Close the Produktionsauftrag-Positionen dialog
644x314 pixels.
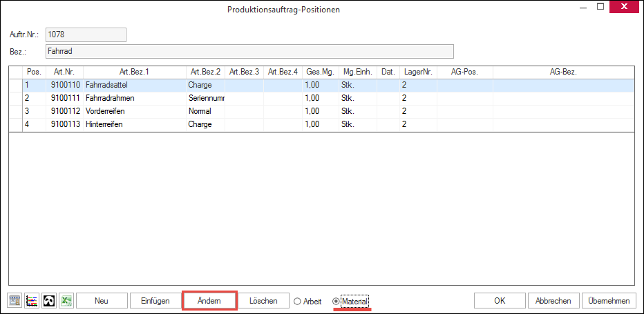click(x=624, y=7)
